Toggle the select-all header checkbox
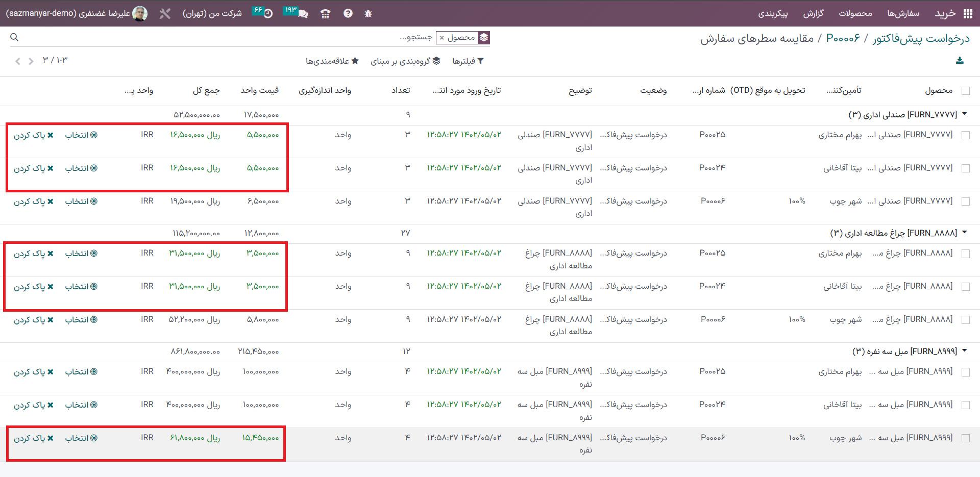Viewport: 980px width, 477px height. (965, 91)
